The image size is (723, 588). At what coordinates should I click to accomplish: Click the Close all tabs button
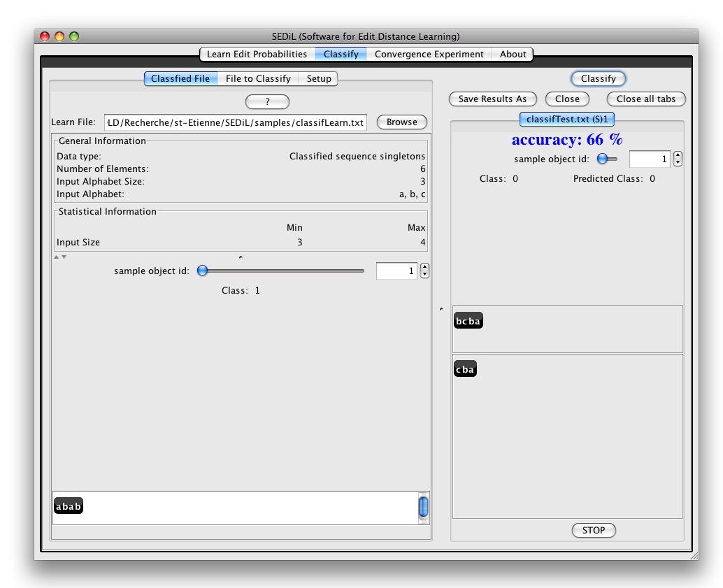tap(645, 99)
